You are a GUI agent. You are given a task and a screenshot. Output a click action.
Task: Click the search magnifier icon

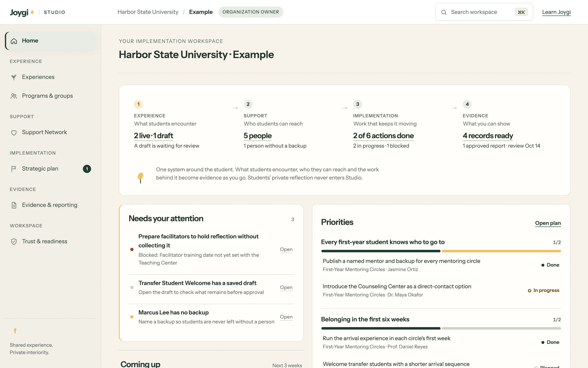(x=444, y=12)
